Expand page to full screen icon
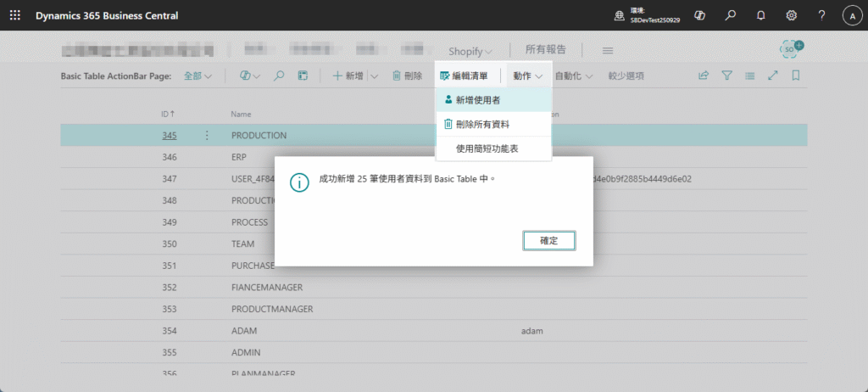 773,76
